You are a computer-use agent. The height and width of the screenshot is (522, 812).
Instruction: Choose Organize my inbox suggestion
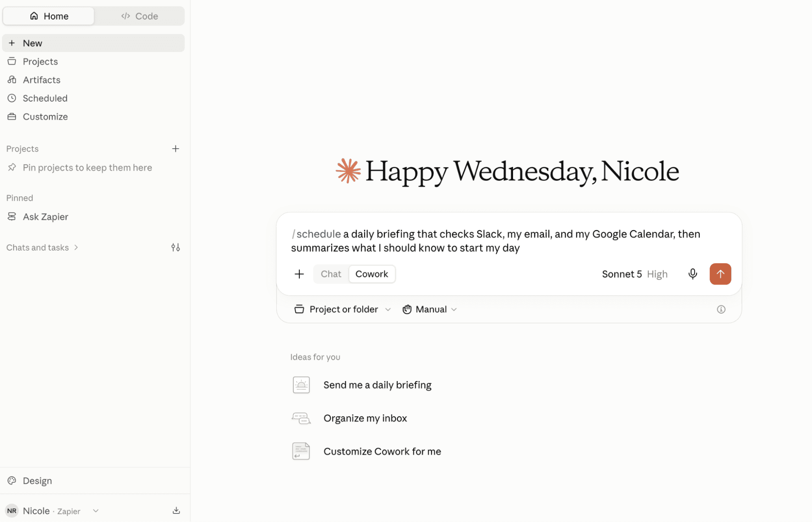[365, 418]
